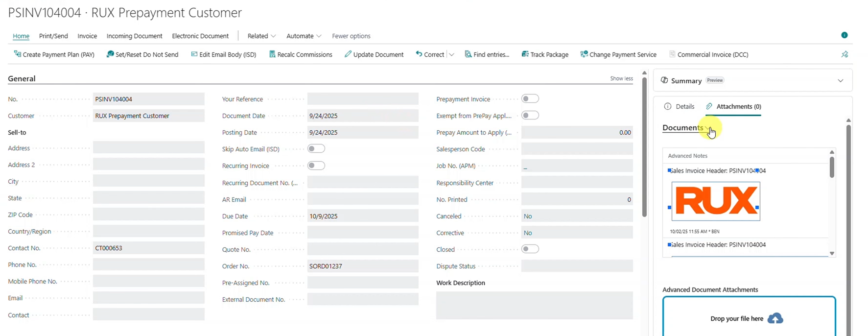Click the Attachments paperclip icon
The height and width of the screenshot is (336, 868).
(709, 106)
